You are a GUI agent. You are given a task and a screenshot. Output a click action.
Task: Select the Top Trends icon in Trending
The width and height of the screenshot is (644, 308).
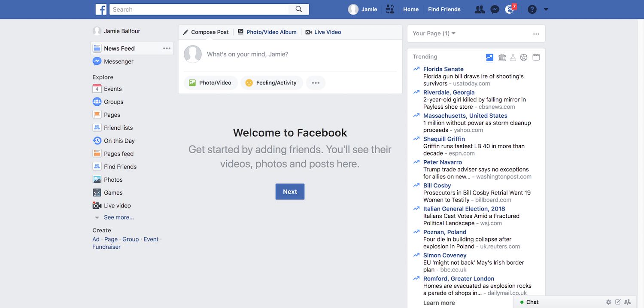489,57
